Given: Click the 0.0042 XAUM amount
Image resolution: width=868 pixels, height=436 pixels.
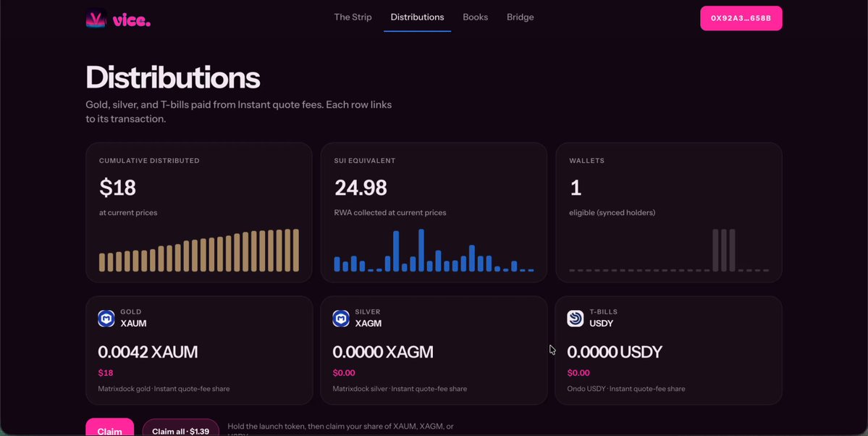Looking at the screenshot, I should 148,352.
